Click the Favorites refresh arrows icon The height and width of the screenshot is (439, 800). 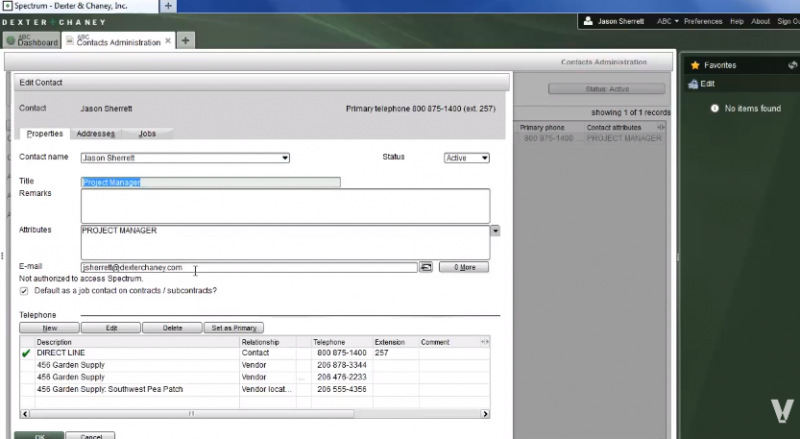click(792, 65)
